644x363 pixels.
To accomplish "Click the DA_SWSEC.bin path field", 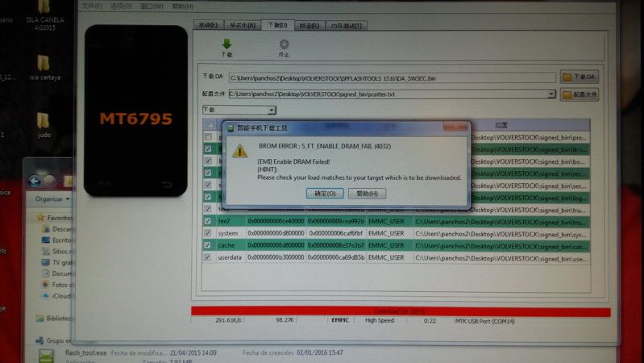I will click(392, 77).
